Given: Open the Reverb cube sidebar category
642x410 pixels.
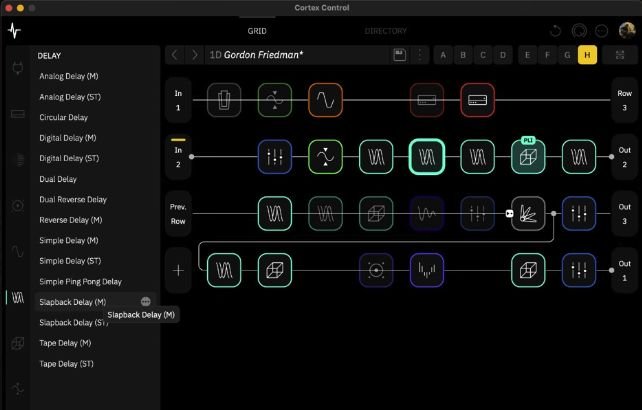Looking at the screenshot, I should (18, 343).
